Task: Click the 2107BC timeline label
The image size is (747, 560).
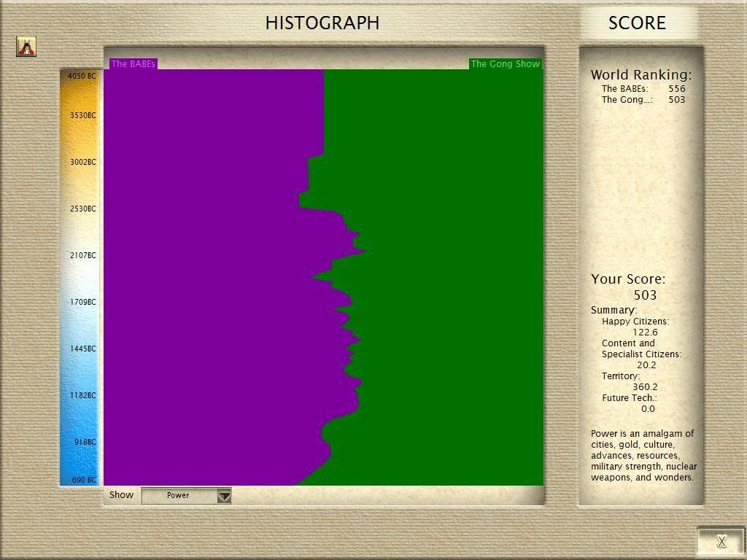Action: (83, 255)
